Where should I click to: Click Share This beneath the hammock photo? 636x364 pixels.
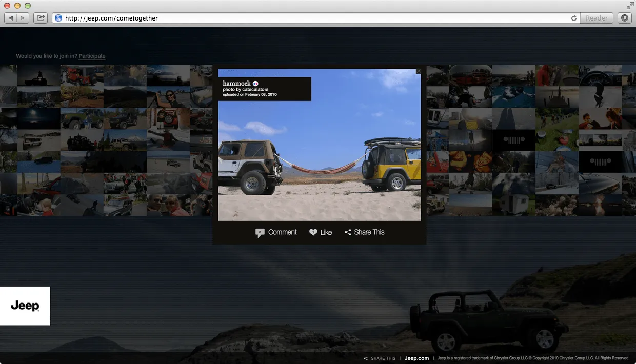point(364,232)
